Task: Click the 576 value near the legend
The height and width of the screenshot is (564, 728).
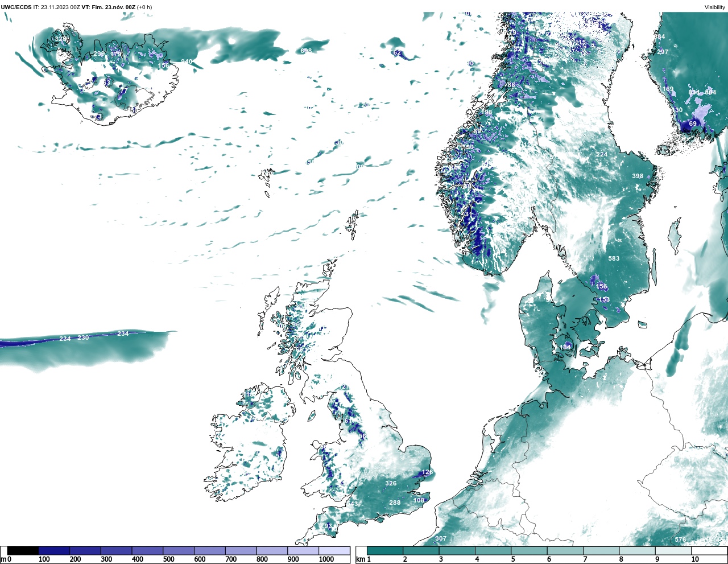Action: click(x=680, y=540)
